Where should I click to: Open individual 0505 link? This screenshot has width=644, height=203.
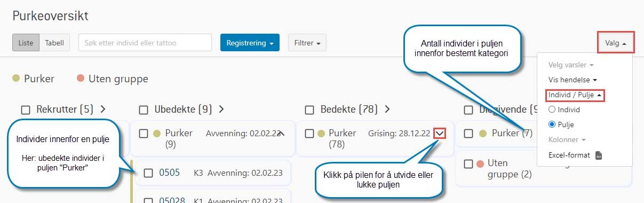[x=169, y=173]
